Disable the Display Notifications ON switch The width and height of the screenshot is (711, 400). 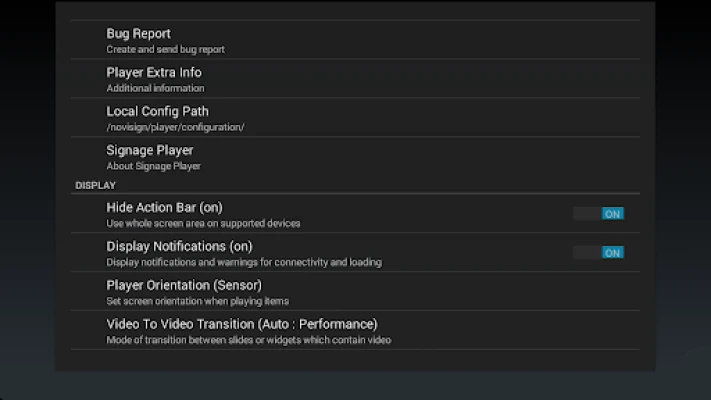pyautogui.click(x=599, y=252)
